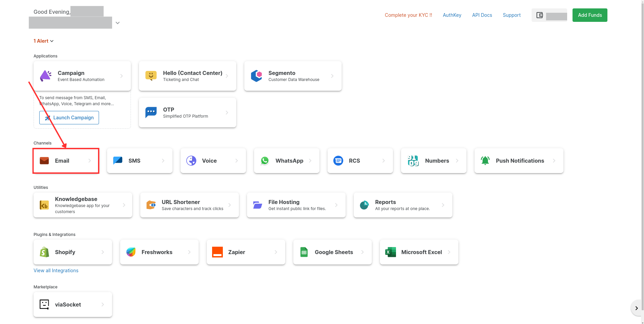Open the URL Shortener title
The width and height of the screenshot is (644, 324).
tap(181, 202)
